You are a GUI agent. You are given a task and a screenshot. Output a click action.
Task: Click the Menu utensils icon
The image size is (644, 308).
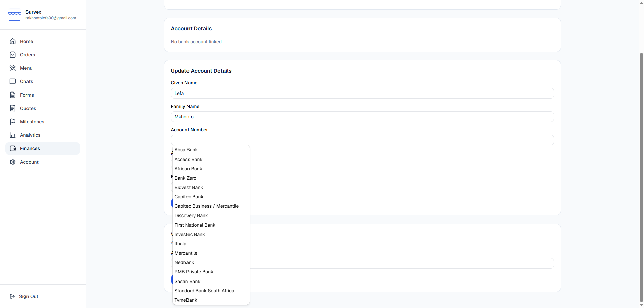point(13,68)
